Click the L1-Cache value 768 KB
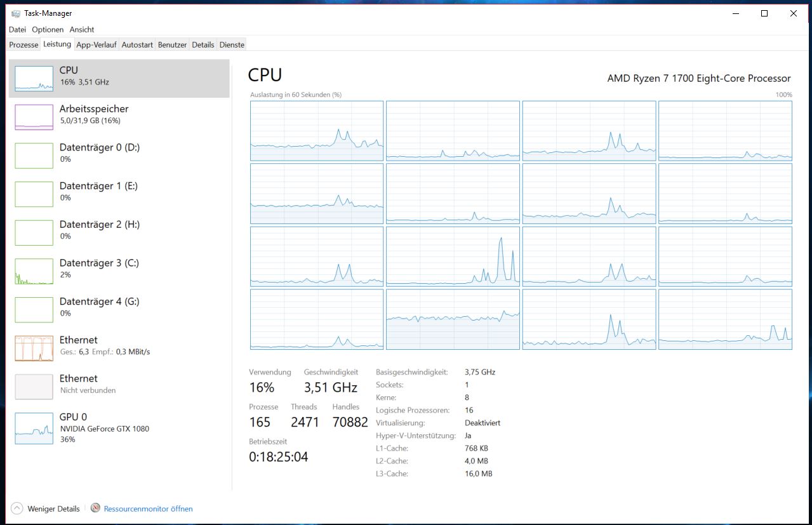This screenshot has height=525, width=812. (476, 448)
